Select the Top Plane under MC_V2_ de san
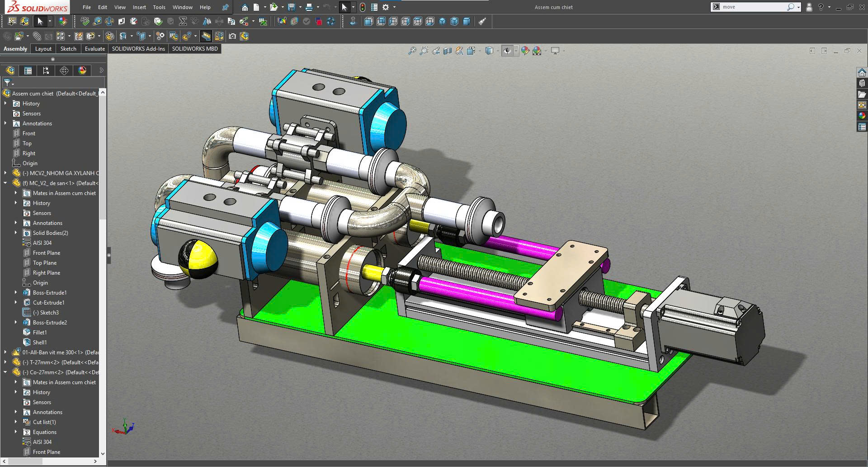The image size is (868, 467). click(x=45, y=263)
